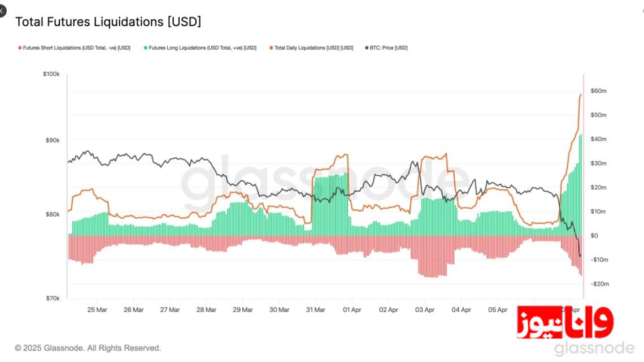Toggle the Futures Long Liquidations series label
Viewport: 644px width, 362px height.
(202, 48)
